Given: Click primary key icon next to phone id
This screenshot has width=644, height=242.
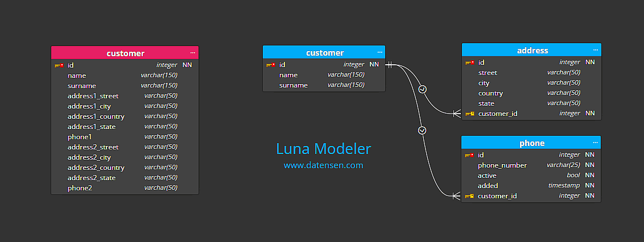Looking at the screenshot, I should point(469,155).
